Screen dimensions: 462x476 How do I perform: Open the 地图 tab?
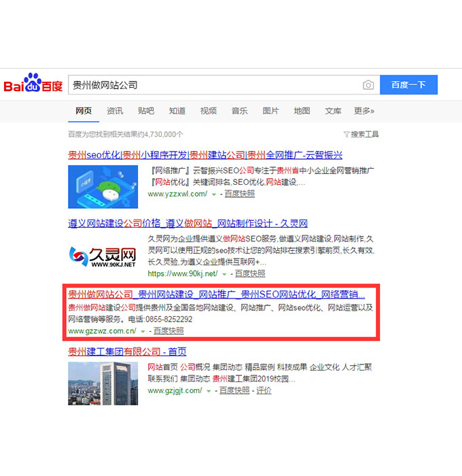[x=302, y=111]
